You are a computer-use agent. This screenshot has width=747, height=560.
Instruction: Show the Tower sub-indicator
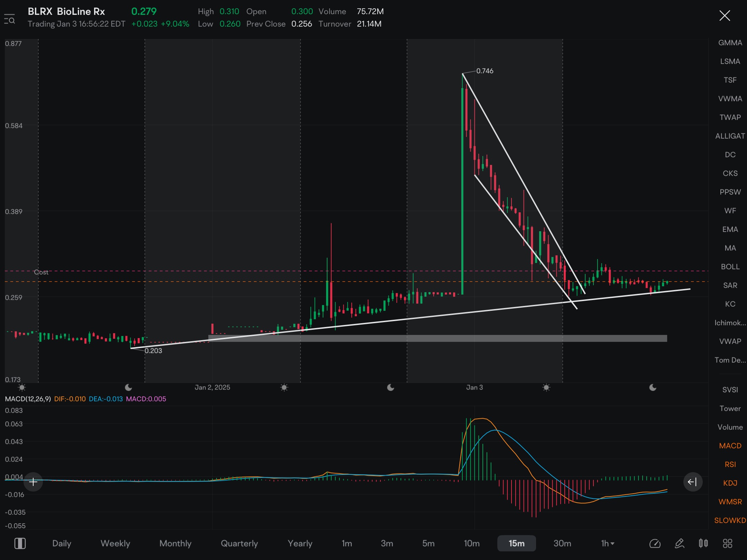[x=730, y=409]
